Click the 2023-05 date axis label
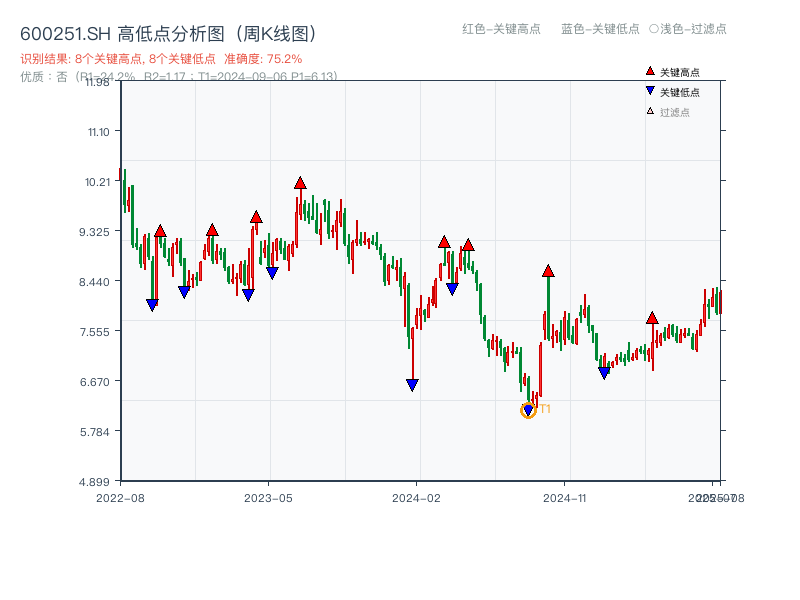Image resolution: width=800 pixels, height=600 pixels. tap(268, 497)
